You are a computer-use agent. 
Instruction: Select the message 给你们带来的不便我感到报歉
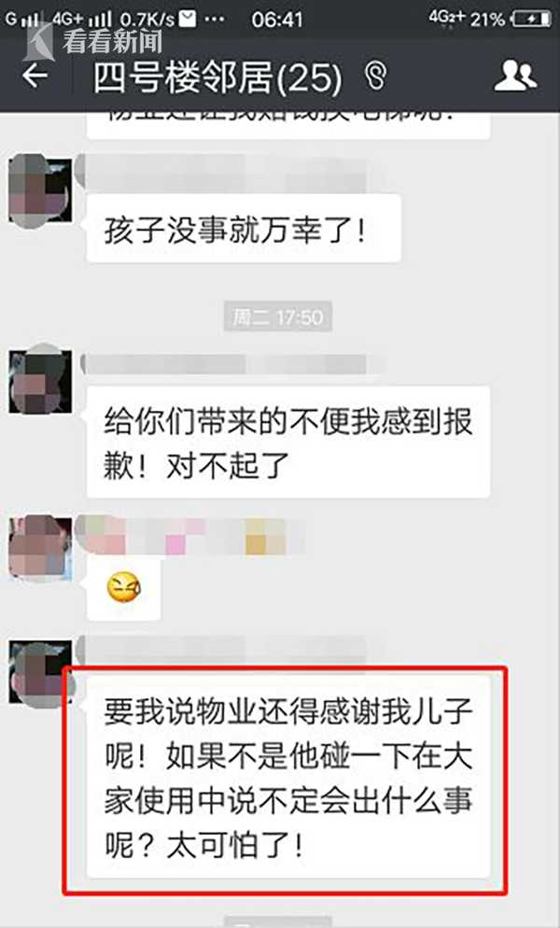pyautogui.click(x=287, y=443)
